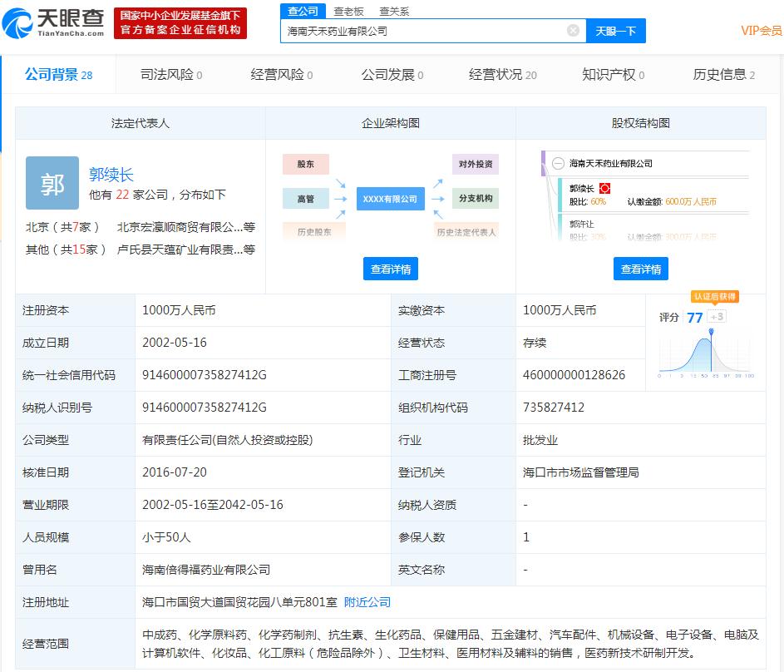
Task: Click the 郭 avatar tile
Action: click(x=52, y=183)
